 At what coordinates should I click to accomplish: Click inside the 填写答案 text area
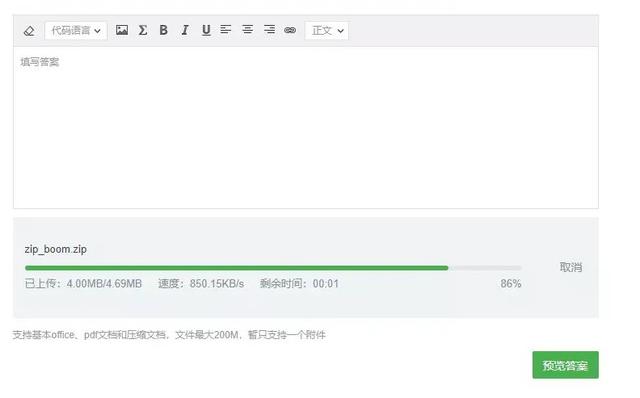click(306, 127)
